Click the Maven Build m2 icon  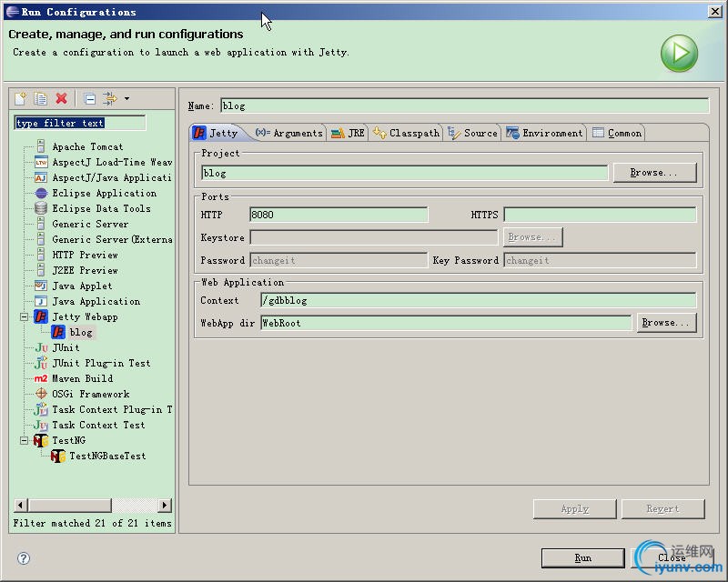tap(41, 378)
